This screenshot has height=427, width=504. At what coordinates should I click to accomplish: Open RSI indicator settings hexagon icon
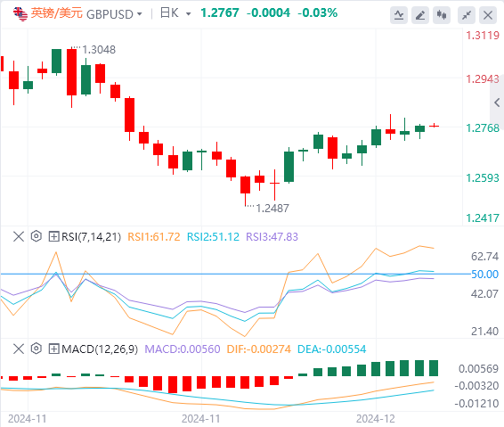click(x=37, y=236)
